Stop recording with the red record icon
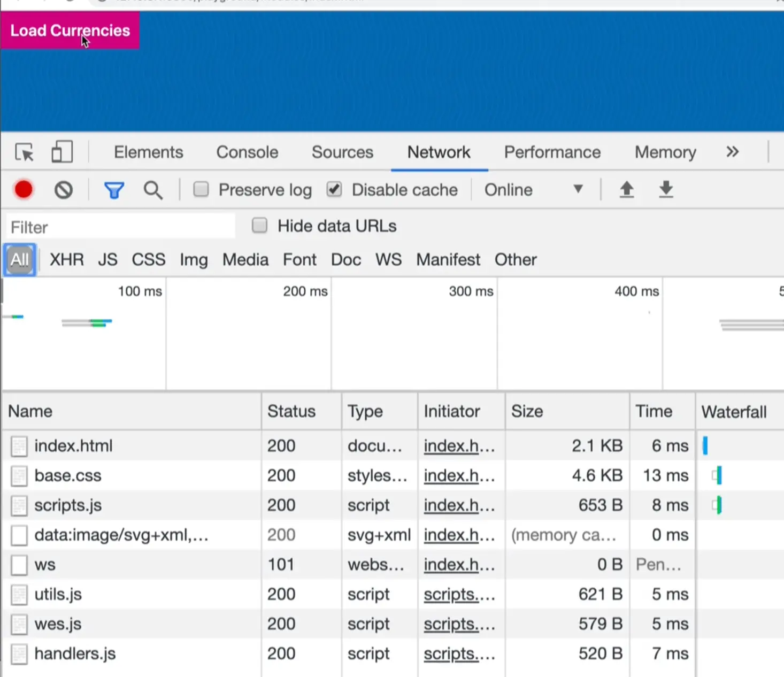Viewport: 784px width, 677px height. [x=23, y=189]
